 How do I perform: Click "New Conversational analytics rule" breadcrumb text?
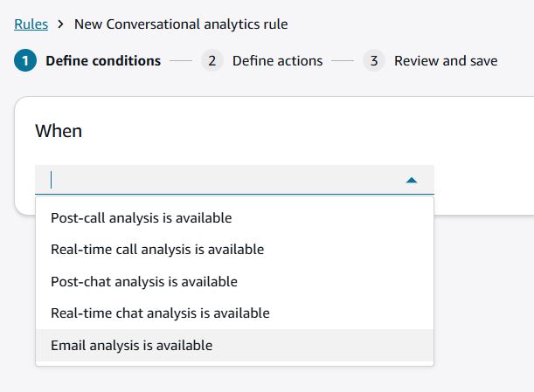point(181,24)
